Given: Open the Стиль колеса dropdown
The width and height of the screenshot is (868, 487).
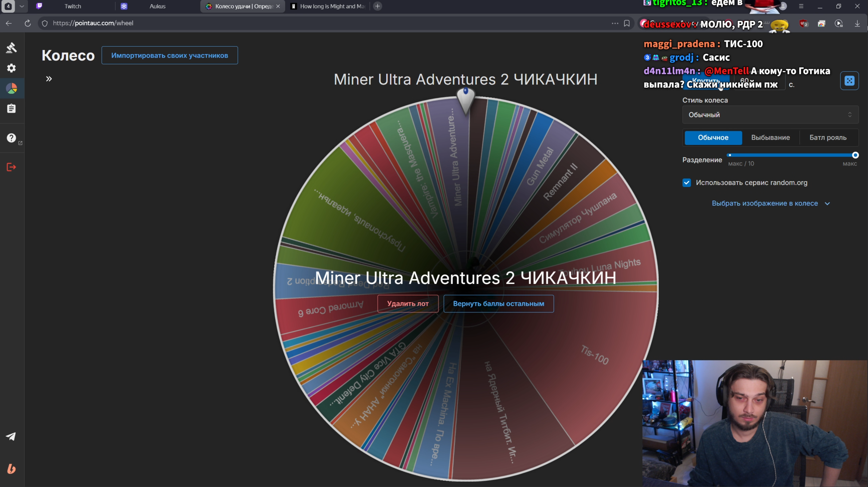Looking at the screenshot, I should (770, 115).
